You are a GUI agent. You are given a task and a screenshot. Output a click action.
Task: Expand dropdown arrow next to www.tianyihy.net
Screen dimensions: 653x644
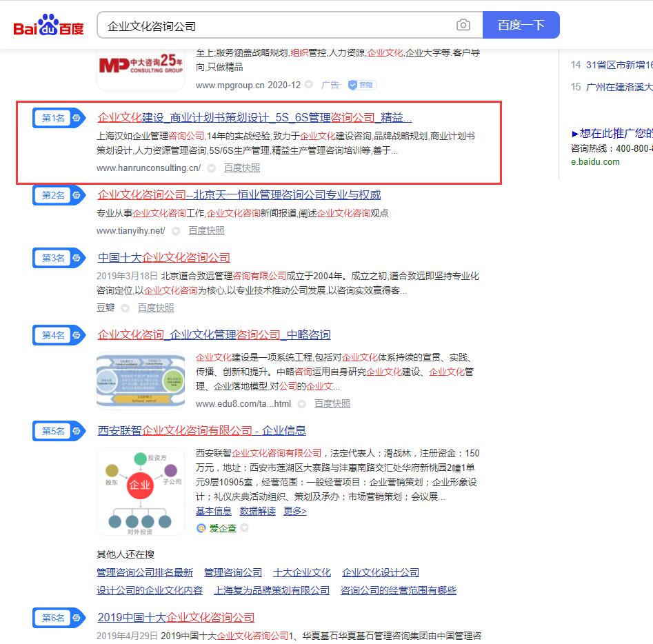[x=177, y=231]
